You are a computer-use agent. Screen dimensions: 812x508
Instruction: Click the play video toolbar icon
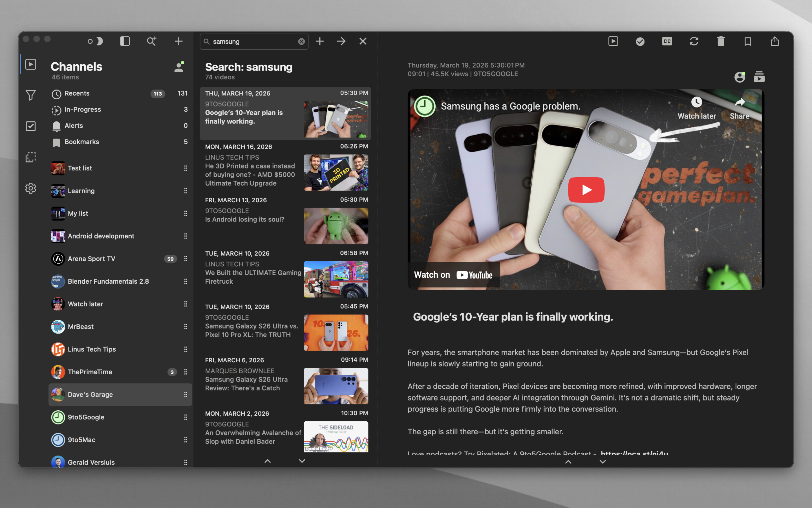613,41
